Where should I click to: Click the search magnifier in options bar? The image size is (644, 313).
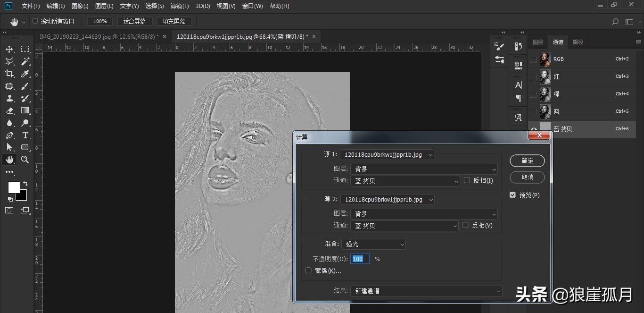coord(615,22)
